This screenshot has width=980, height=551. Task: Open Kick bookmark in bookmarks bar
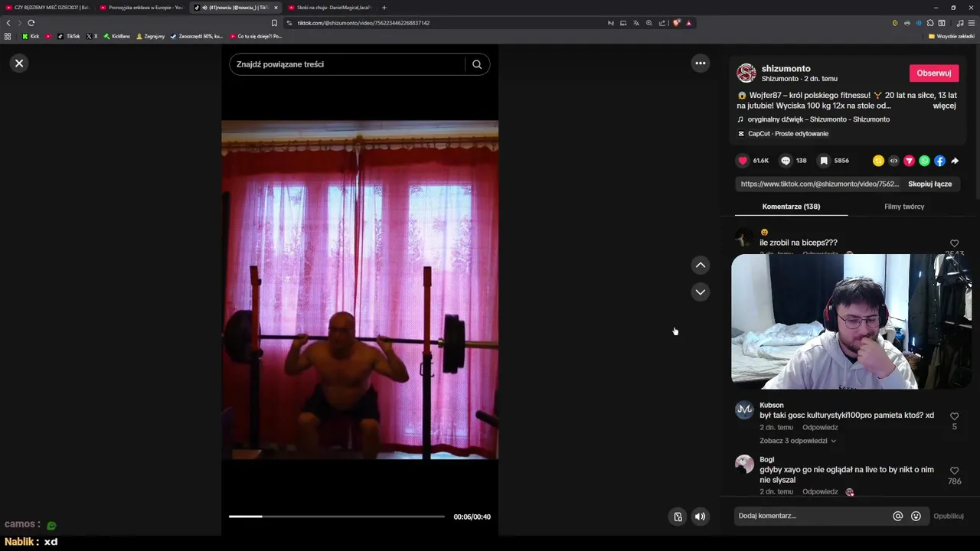point(31,36)
